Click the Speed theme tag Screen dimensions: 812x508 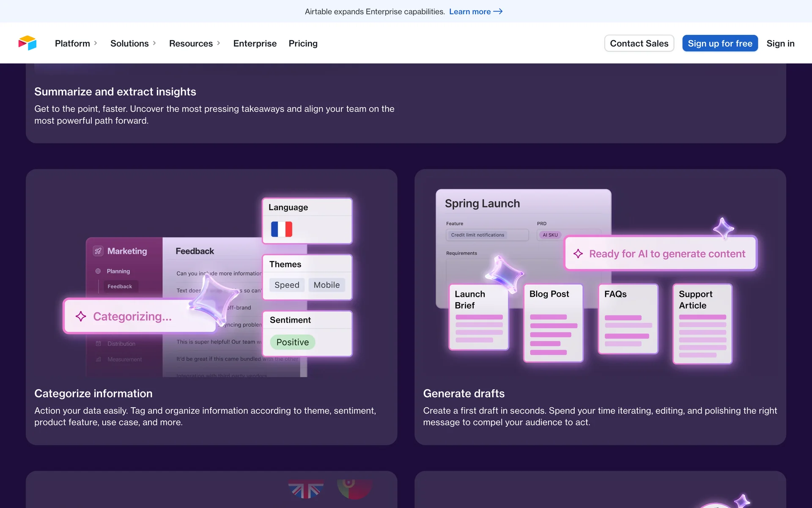coord(287,285)
